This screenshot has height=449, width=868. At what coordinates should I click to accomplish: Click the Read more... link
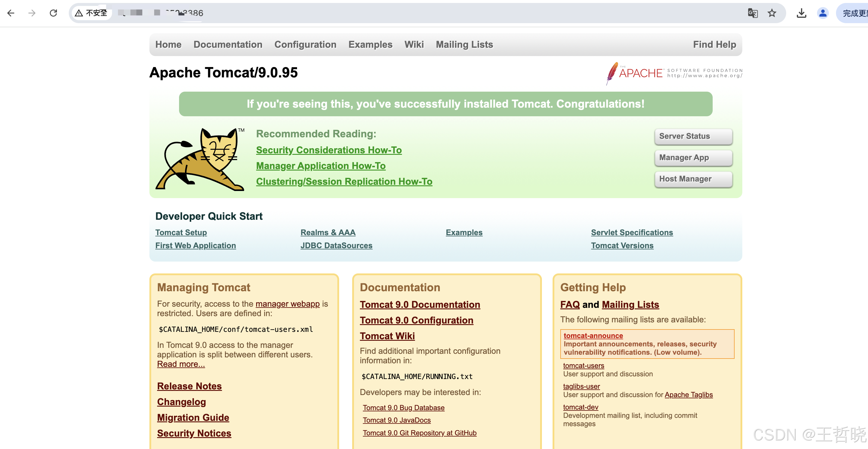tap(181, 364)
